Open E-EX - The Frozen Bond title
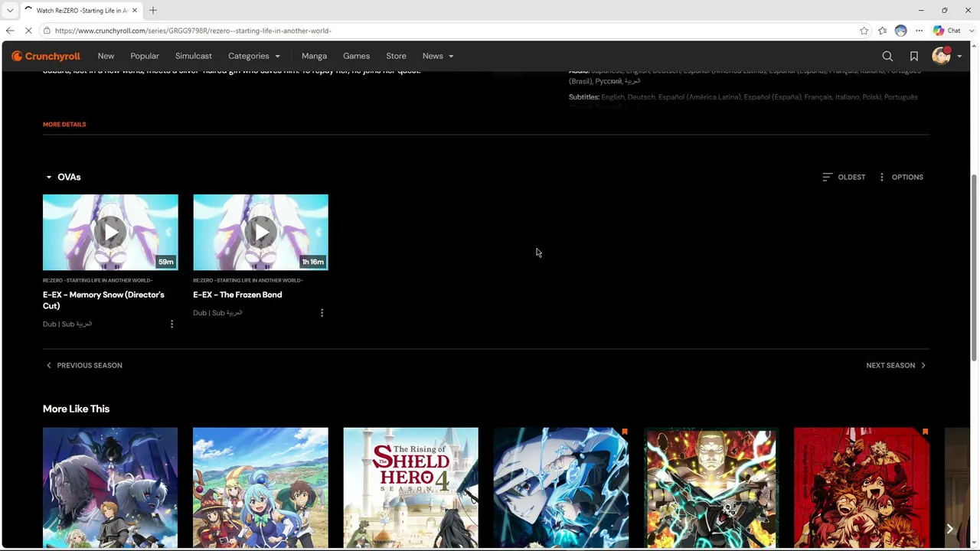This screenshot has height=551, width=980. 237,295
